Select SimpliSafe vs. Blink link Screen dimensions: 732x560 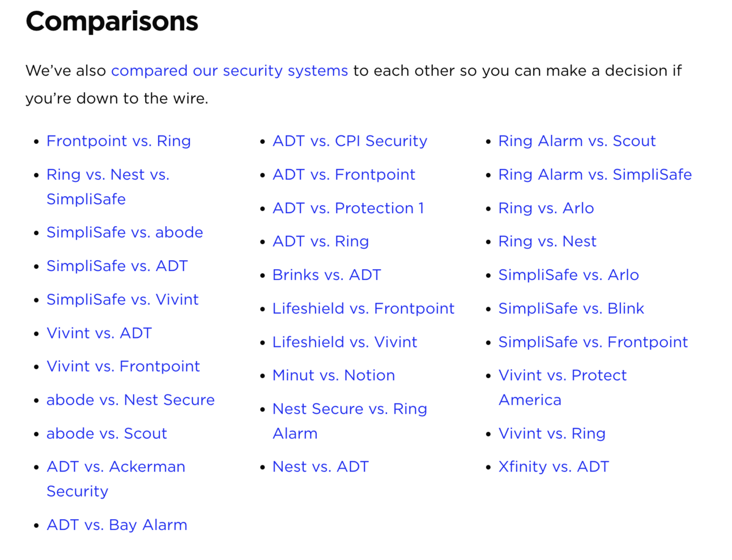571,308
